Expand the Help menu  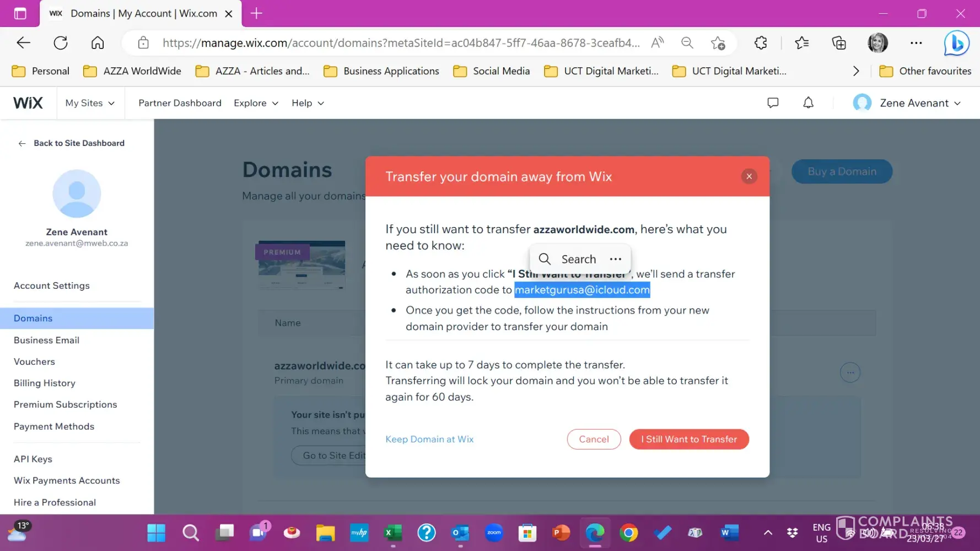[x=308, y=103]
